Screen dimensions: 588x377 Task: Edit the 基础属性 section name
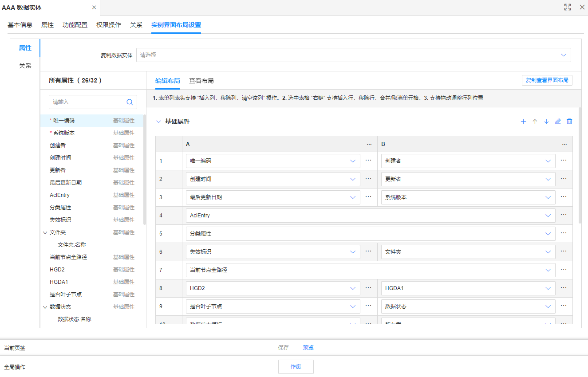coord(558,122)
